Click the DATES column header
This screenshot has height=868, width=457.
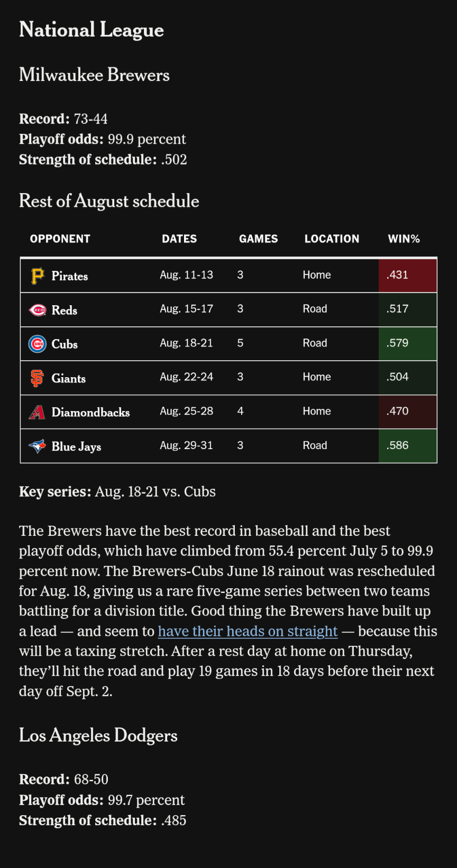(179, 239)
